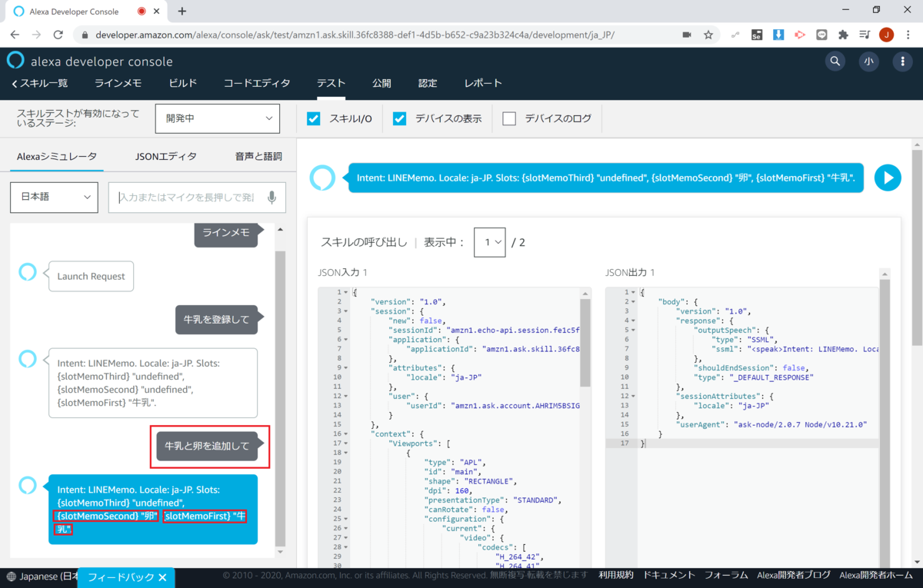
Task: Open the フォーラム footer link
Action: point(726,575)
